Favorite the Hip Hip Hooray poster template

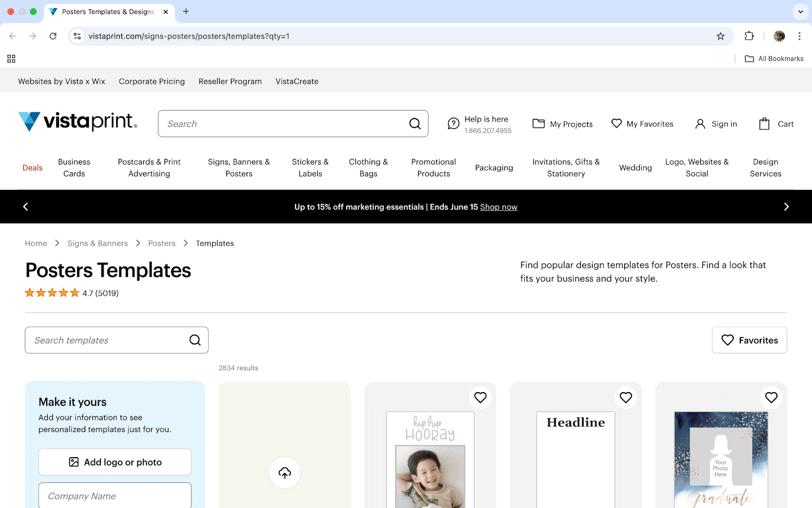pyautogui.click(x=480, y=398)
